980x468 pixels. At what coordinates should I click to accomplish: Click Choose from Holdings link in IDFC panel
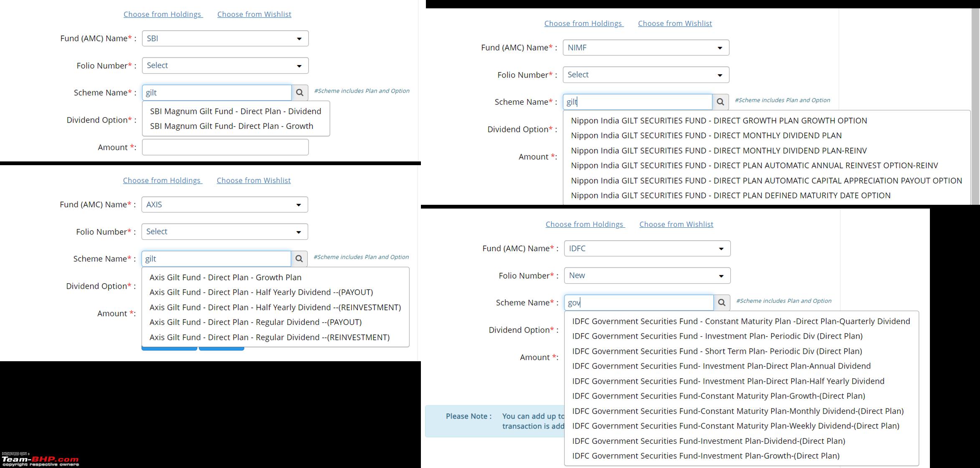(x=585, y=224)
